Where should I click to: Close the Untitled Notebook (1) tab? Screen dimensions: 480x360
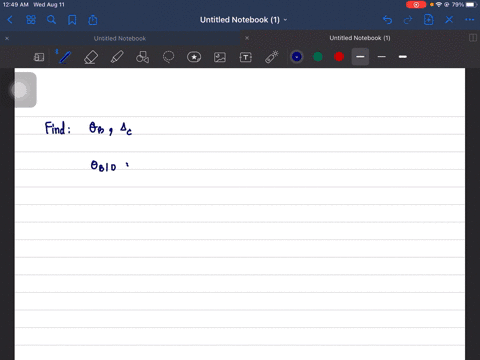tap(247, 38)
